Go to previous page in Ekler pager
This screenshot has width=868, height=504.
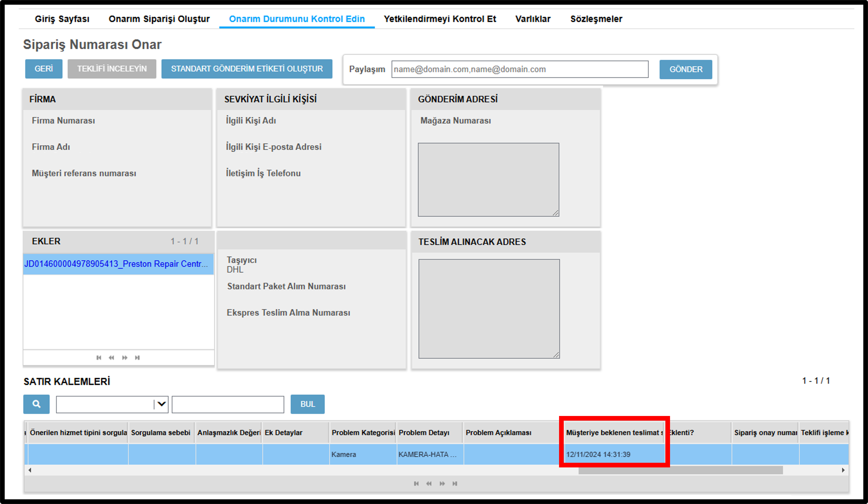(111, 357)
